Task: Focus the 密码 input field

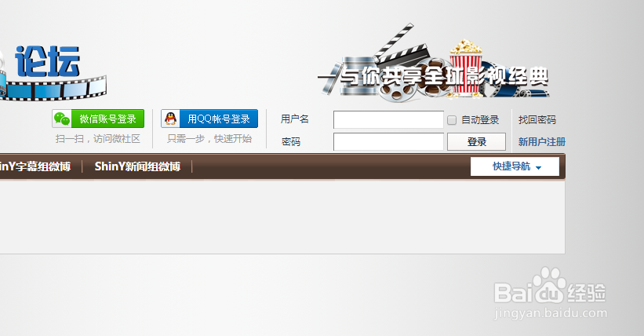Action: pyautogui.click(x=388, y=142)
